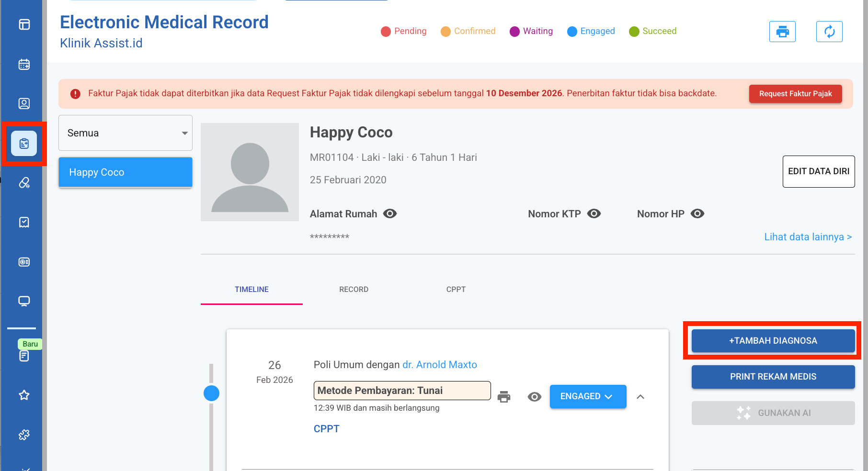Image resolution: width=868 pixels, height=471 pixels.
Task: Print the Poli Umum visit entry
Action: 504,397
